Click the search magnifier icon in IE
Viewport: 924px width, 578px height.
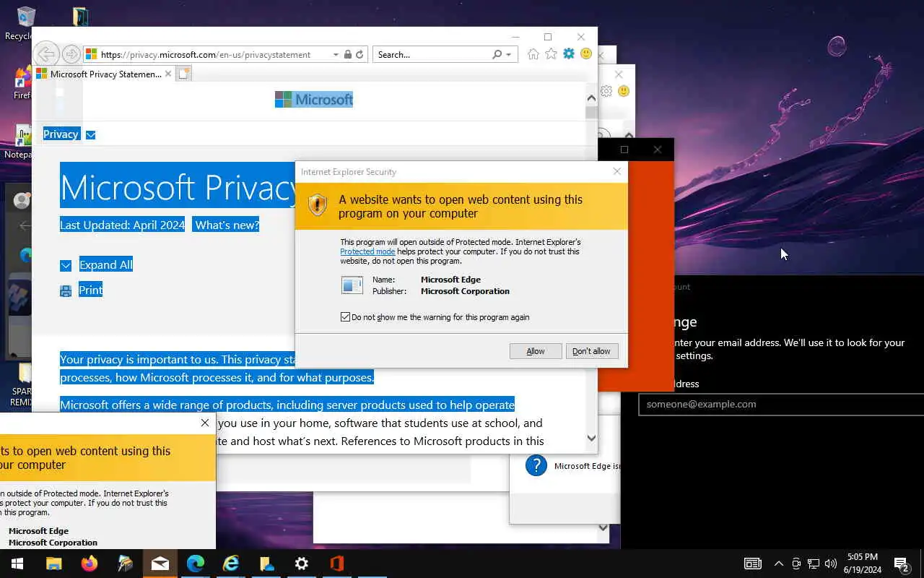click(x=497, y=55)
